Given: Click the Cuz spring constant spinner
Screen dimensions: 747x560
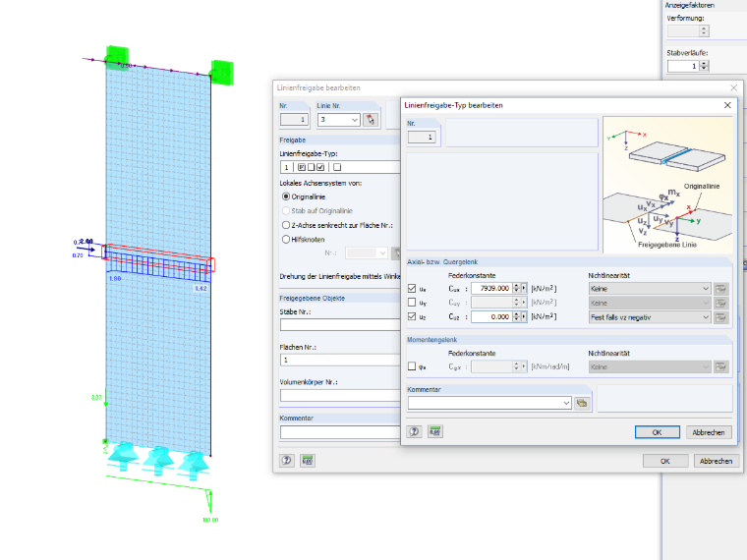Looking at the screenshot, I should point(516,316).
